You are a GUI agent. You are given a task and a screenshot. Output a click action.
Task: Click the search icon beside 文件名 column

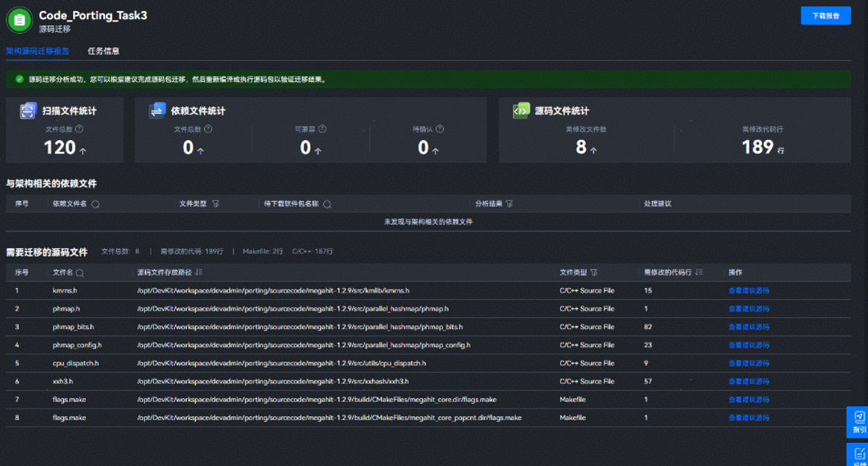point(80,273)
